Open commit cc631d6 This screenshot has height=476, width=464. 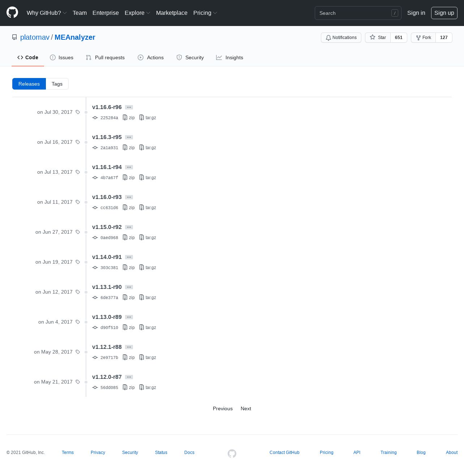pos(109,208)
